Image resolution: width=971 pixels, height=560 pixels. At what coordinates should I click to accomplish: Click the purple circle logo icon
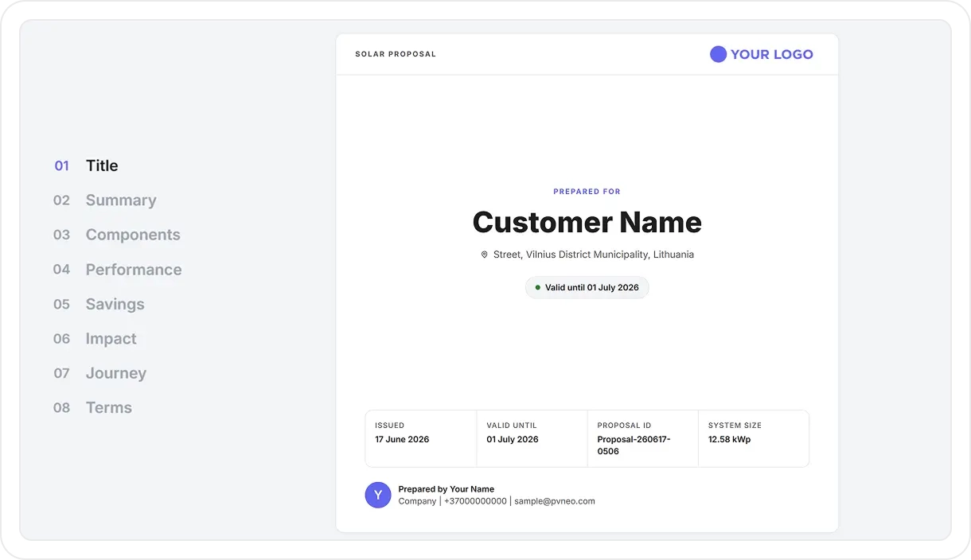click(718, 54)
